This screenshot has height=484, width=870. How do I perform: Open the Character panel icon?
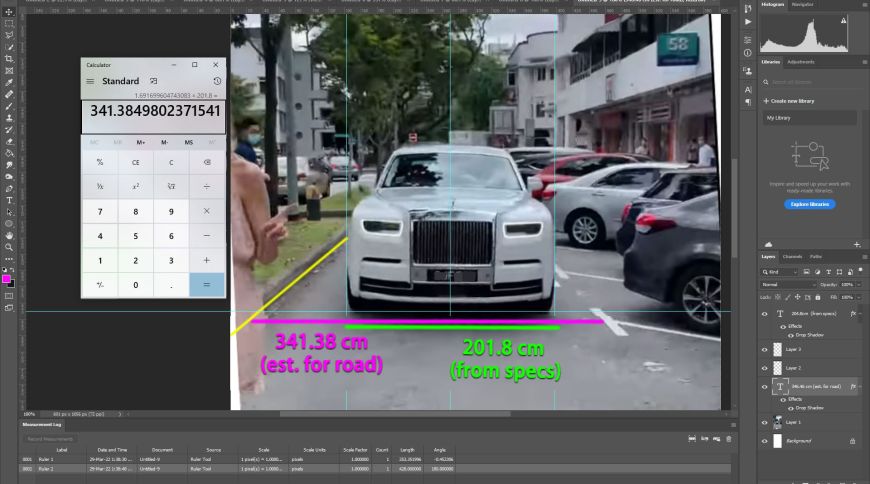748,89
